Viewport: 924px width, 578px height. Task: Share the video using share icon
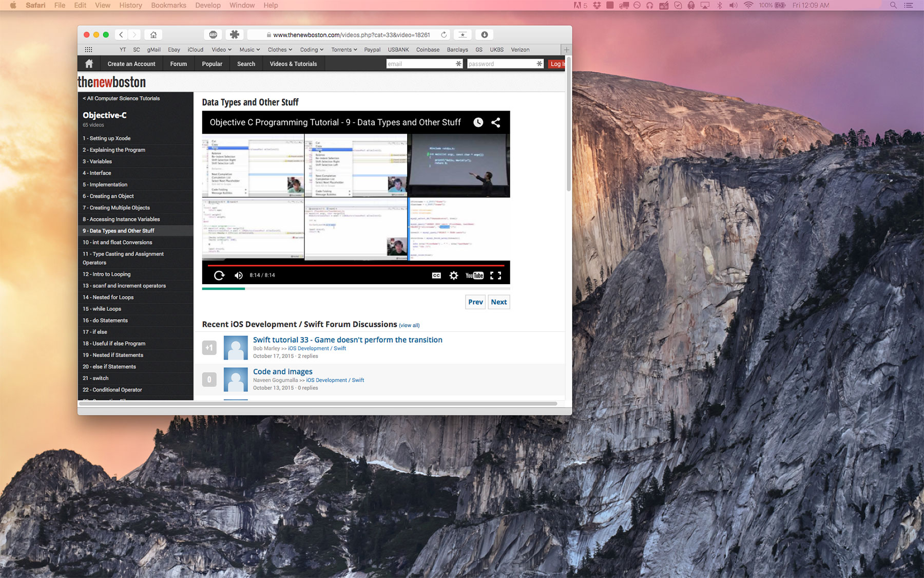point(496,122)
